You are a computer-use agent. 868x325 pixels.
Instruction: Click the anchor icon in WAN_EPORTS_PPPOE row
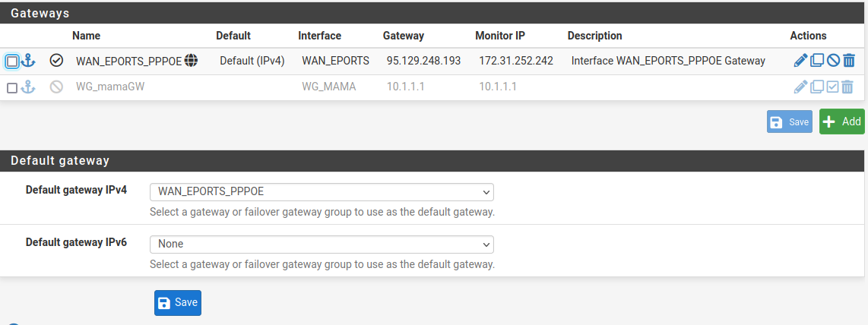tap(28, 61)
